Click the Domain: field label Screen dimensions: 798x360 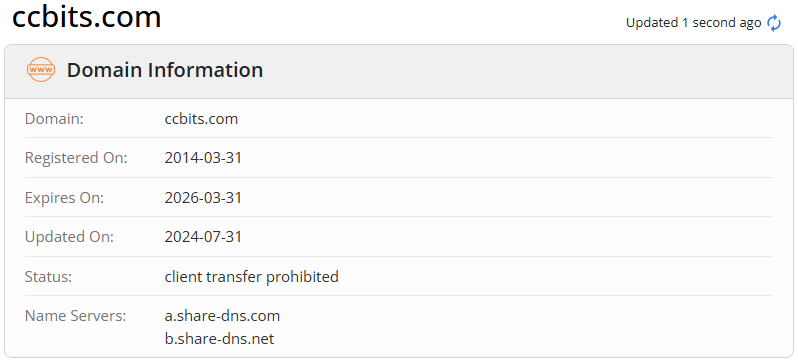coord(54,119)
